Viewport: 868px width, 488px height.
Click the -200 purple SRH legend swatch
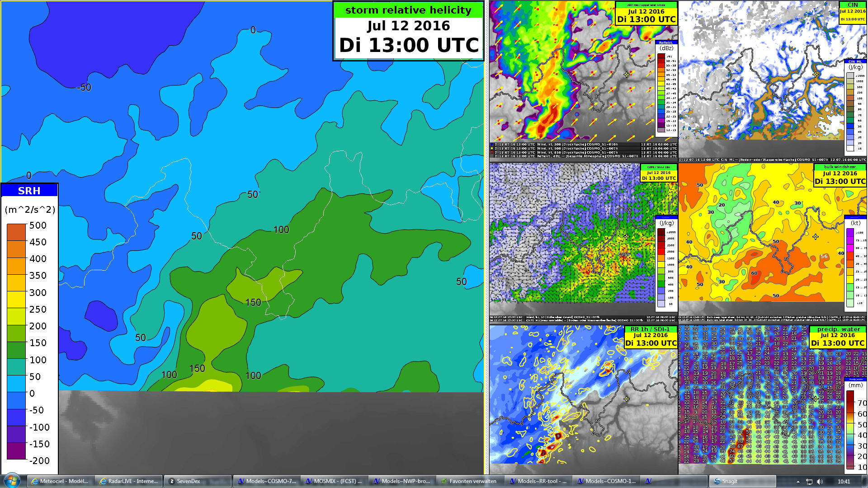pyautogui.click(x=16, y=451)
